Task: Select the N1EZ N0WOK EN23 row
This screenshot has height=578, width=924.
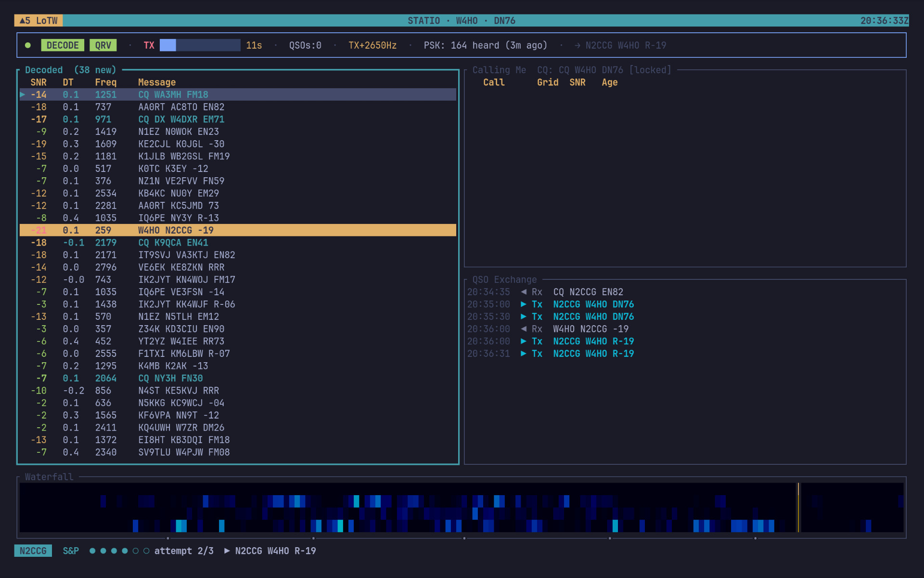Action: pos(238,131)
